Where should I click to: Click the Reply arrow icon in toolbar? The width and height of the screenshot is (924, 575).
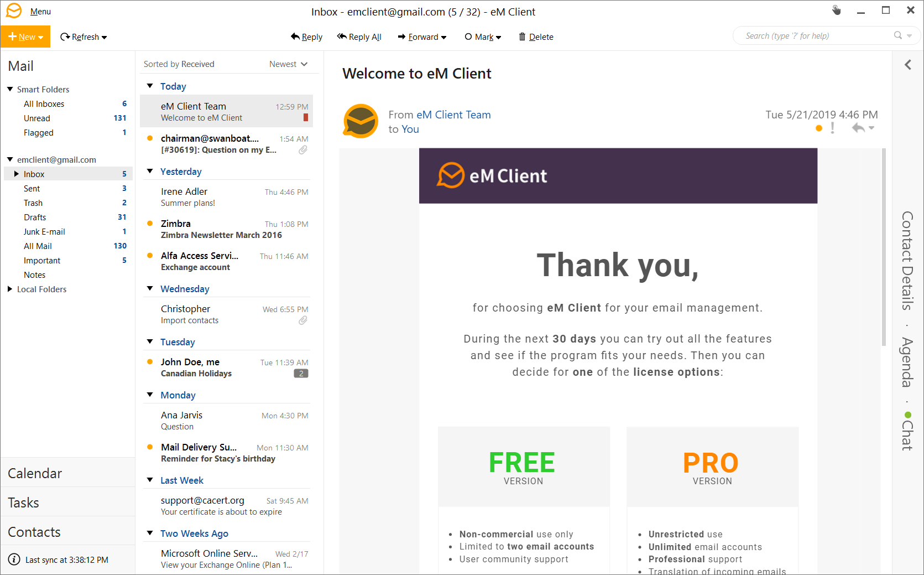295,37
